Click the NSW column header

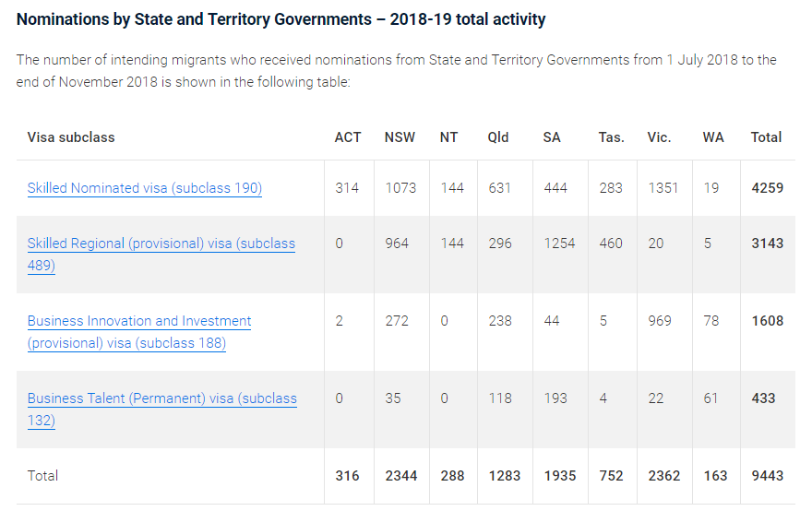point(400,137)
